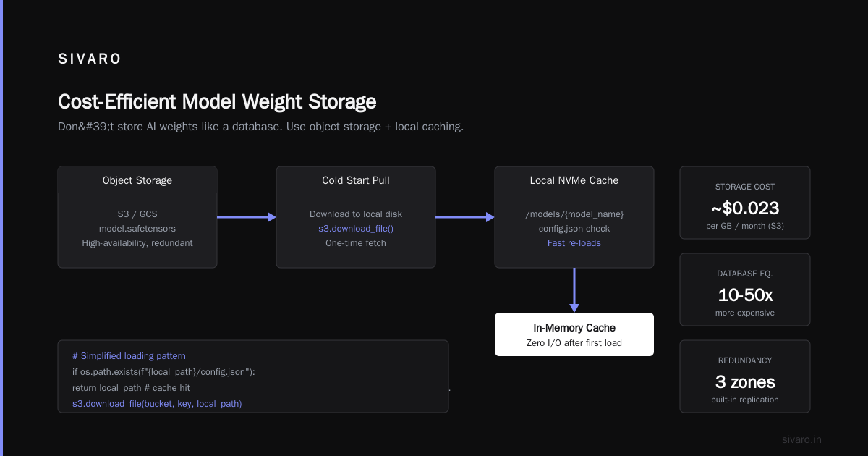Click the s3.download_file() link text
The height and width of the screenshot is (456, 868).
click(356, 229)
